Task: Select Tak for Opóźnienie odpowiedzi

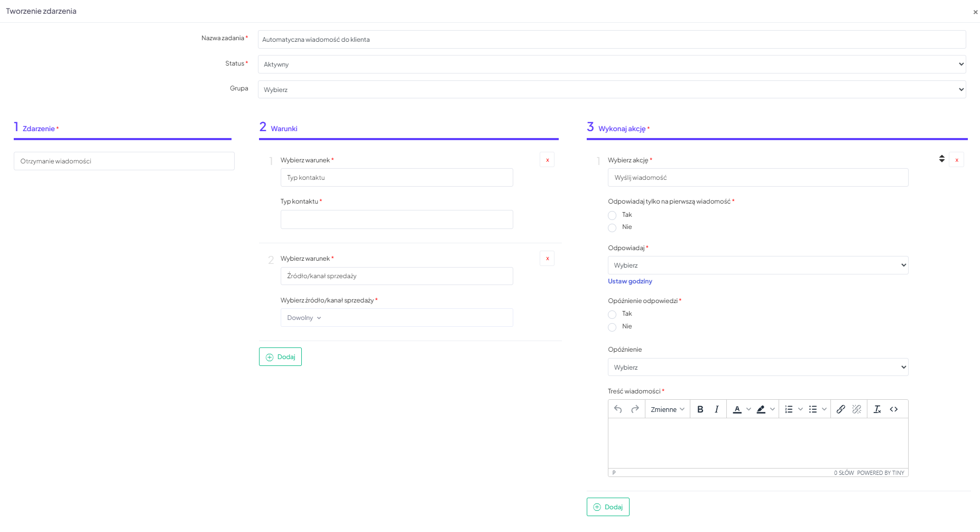Action: click(612, 315)
